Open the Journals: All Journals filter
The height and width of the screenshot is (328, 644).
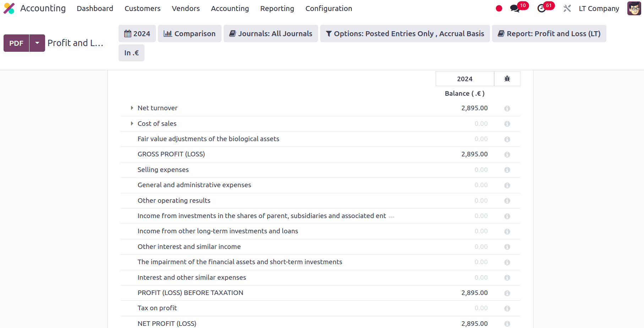coord(271,34)
